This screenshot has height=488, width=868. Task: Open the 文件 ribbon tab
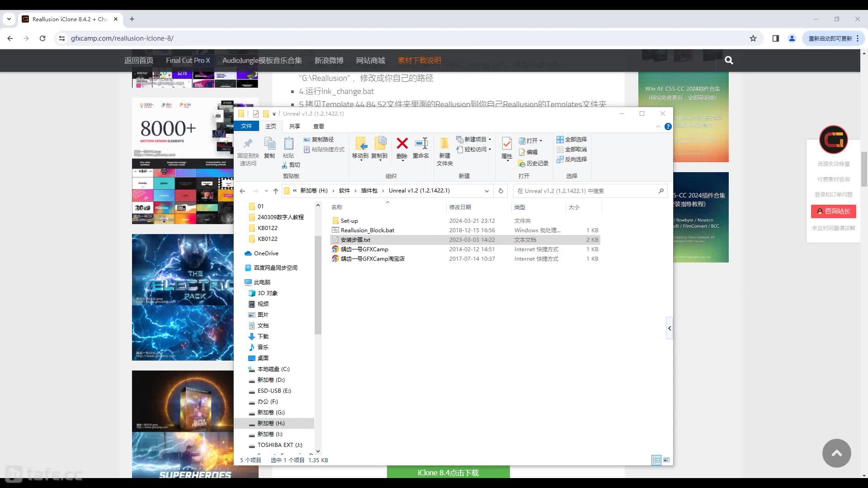(246, 126)
